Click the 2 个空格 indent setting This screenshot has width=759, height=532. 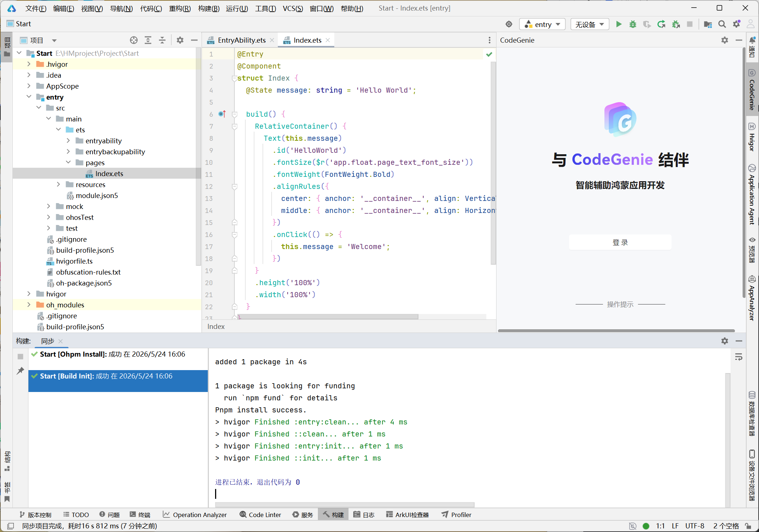pyautogui.click(x=726, y=526)
